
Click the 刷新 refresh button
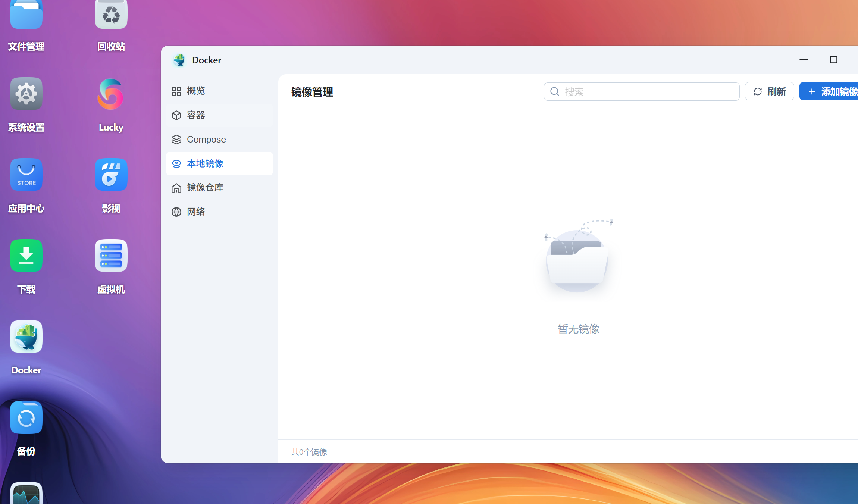[769, 92]
